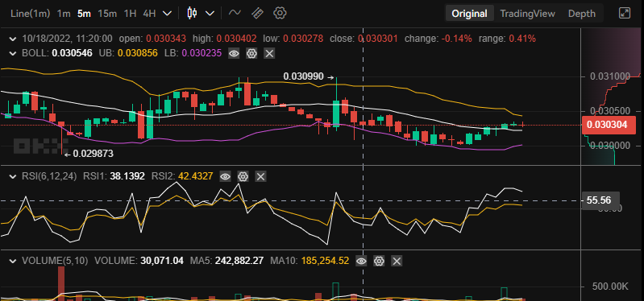Open more timeframes dropdown after 4H

[x=167, y=14]
